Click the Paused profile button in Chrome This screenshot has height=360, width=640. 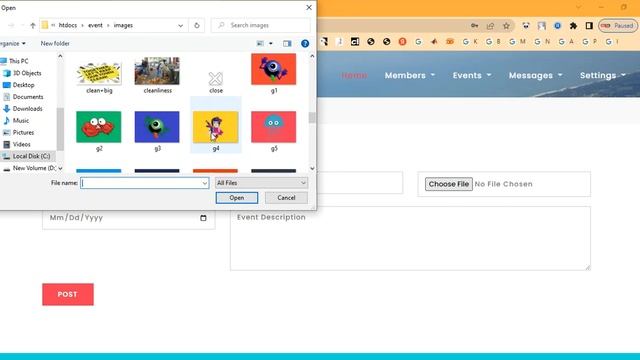(x=618, y=26)
